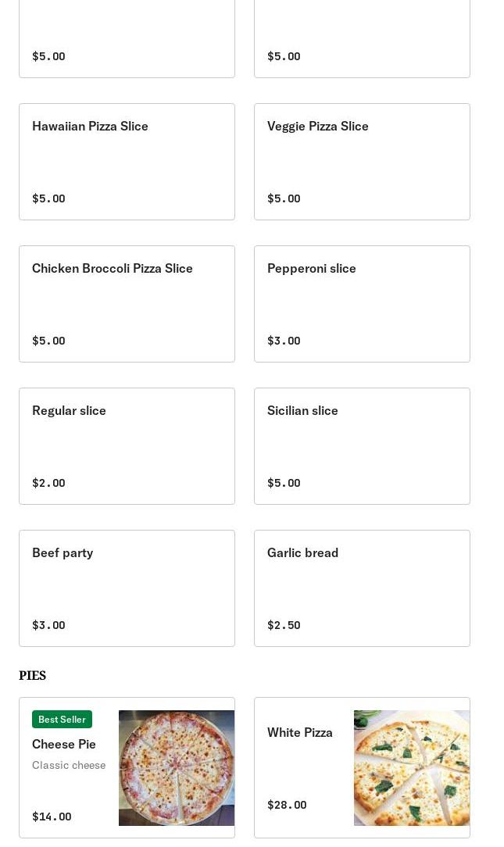Open the Cheese Pie title link

click(x=64, y=744)
